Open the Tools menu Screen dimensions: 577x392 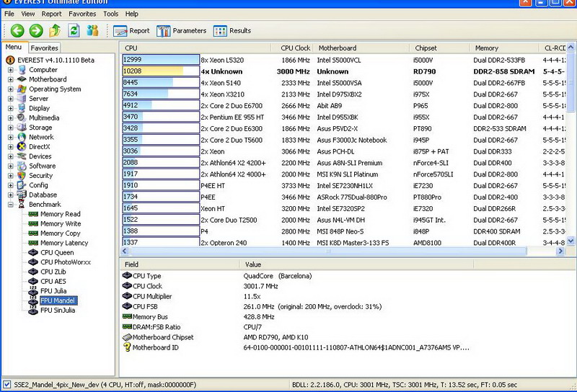[110, 14]
